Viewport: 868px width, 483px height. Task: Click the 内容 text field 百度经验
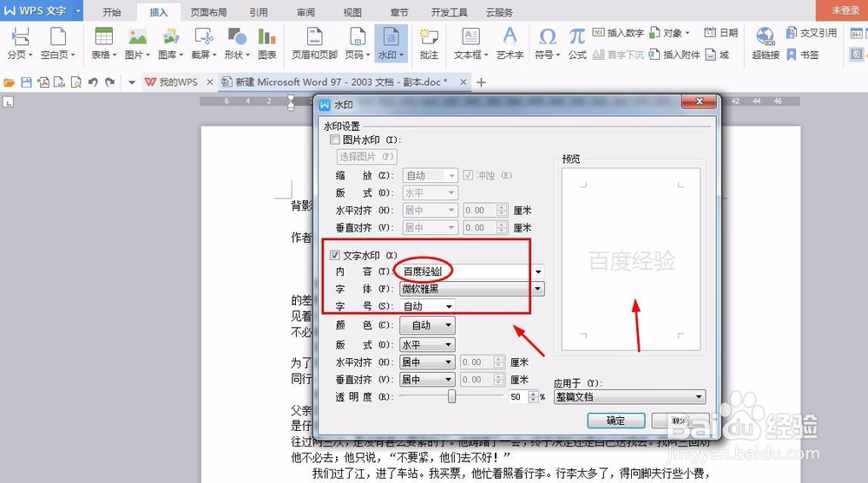(x=465, y=271)
